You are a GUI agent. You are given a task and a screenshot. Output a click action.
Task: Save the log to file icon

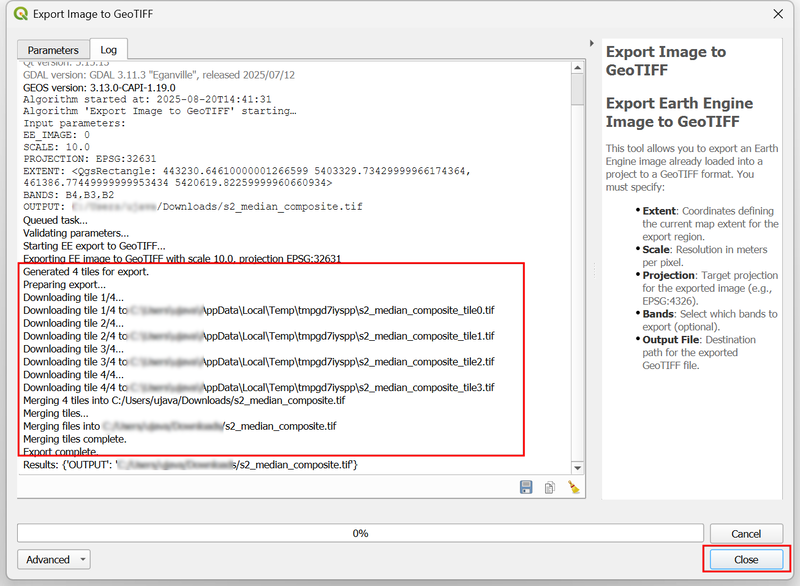[526, 487]
